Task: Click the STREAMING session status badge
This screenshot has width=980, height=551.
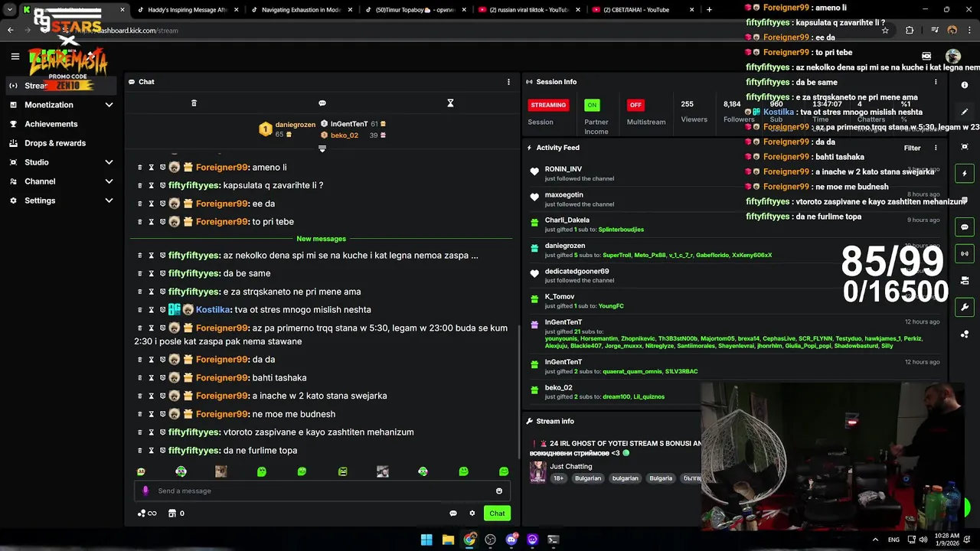Action: click(548, 105)
